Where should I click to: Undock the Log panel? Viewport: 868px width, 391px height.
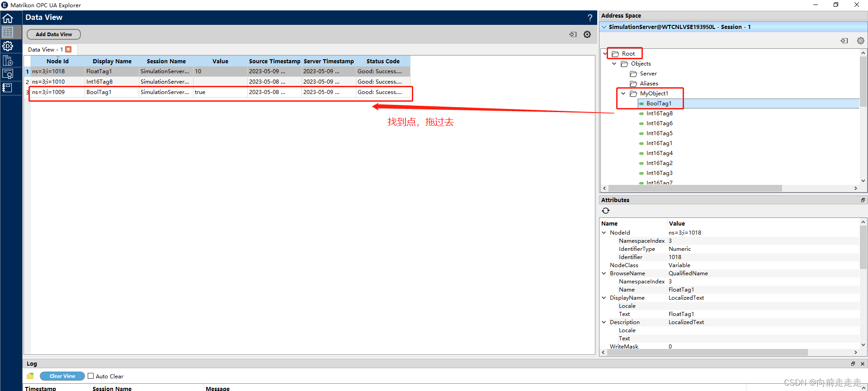(x=853, y=363)
